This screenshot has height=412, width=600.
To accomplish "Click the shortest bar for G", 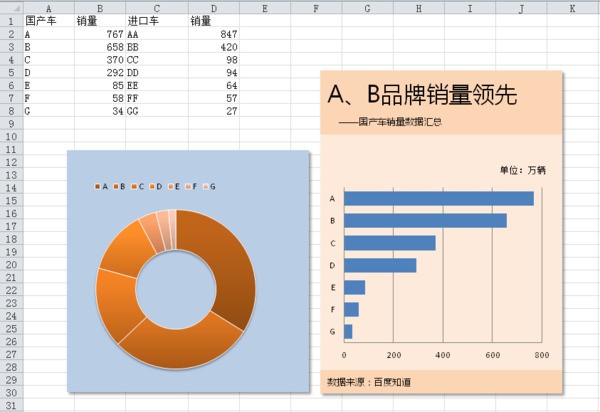I will (348, 331).
